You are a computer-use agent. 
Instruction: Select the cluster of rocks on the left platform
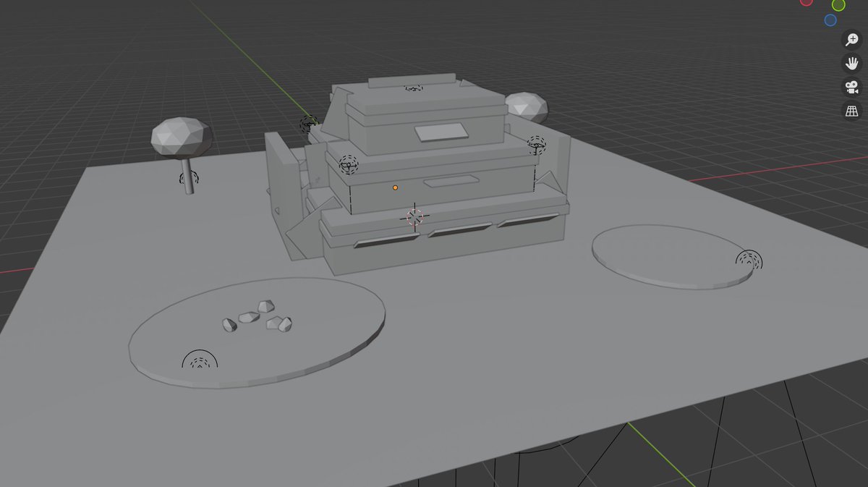(258, 317)
